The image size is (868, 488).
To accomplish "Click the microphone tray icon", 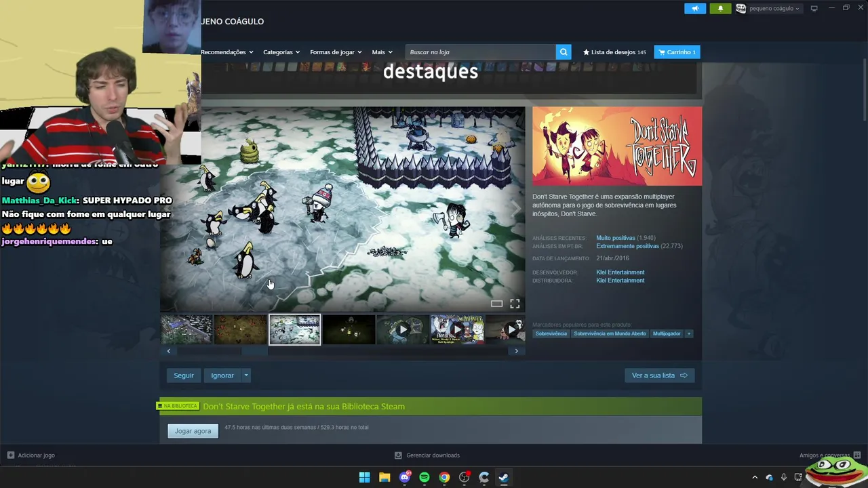I will point(784,477).
